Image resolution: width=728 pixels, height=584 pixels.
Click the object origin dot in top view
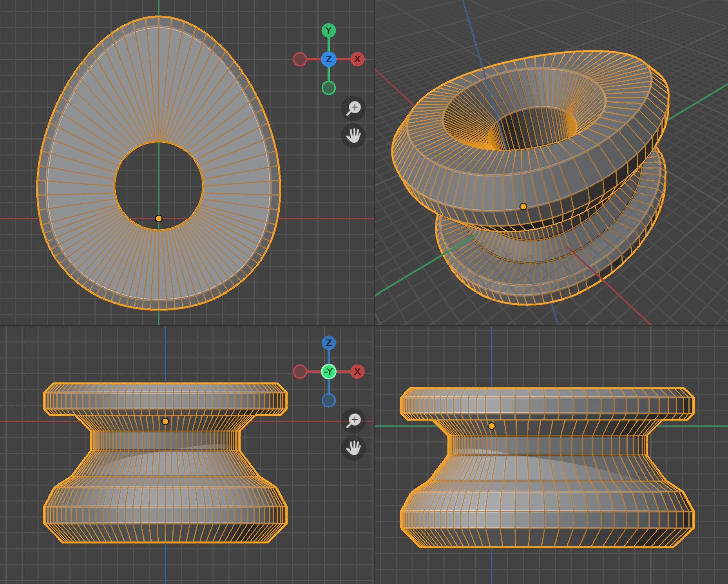pyautogui.click(x=159, y=219)
